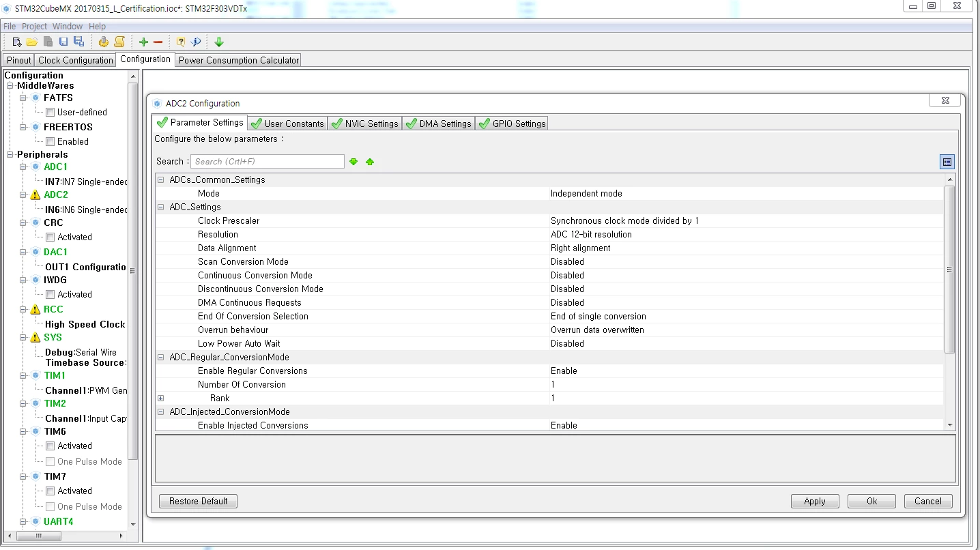Open the File menu

tap(10, 27)
